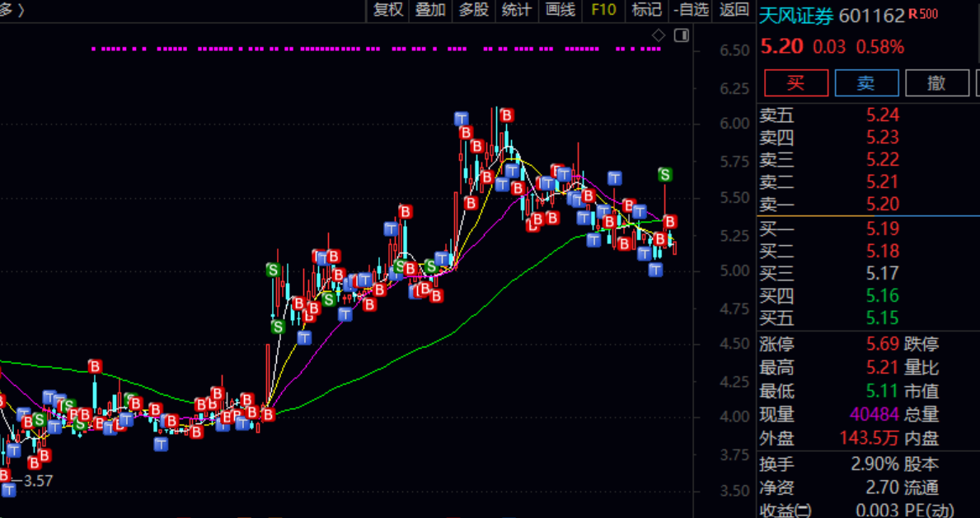Select the 卖三 price 5.22
Image resolution: width=980 pixels, height=518 pixels.
click(x=883, y=159)
